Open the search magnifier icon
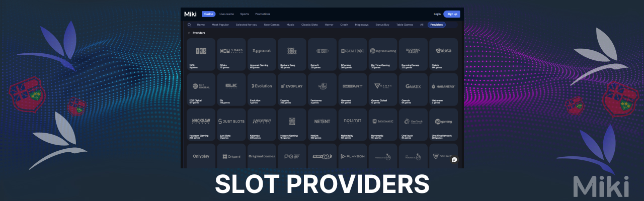The width and height of the screenshot is (644, 201). (x=189, y=25)
